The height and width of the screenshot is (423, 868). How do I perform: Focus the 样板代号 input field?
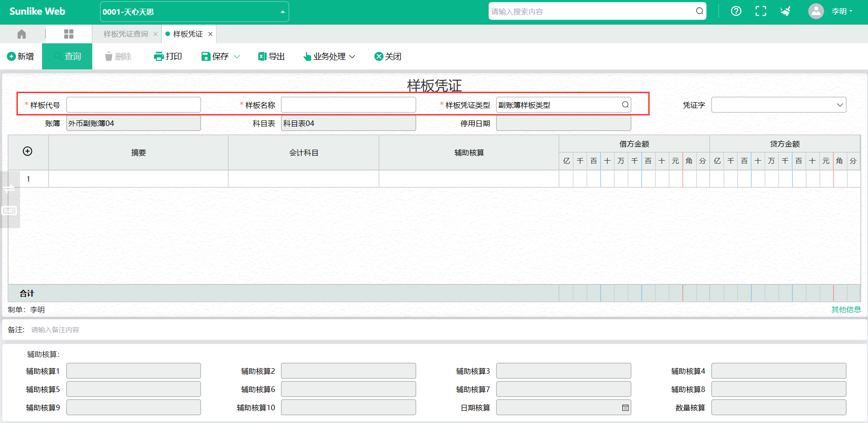pos(133,105)
